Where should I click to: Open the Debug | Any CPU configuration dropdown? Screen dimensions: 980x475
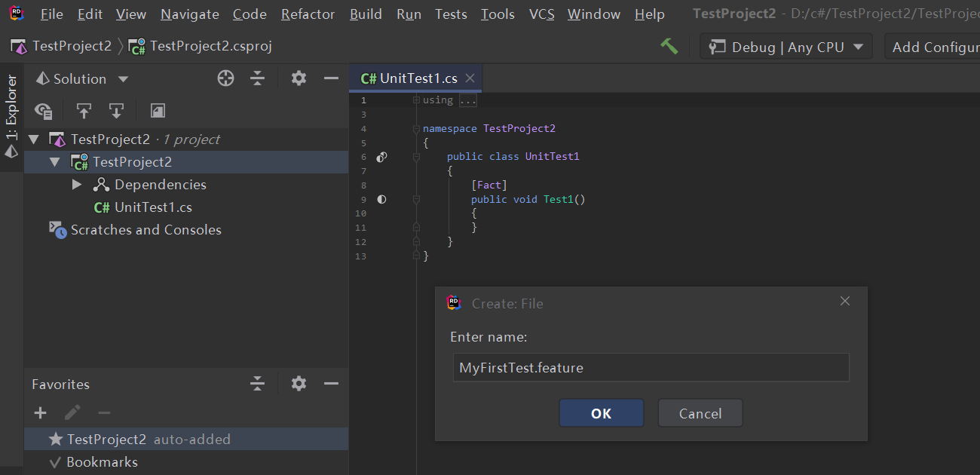(786, 47)
